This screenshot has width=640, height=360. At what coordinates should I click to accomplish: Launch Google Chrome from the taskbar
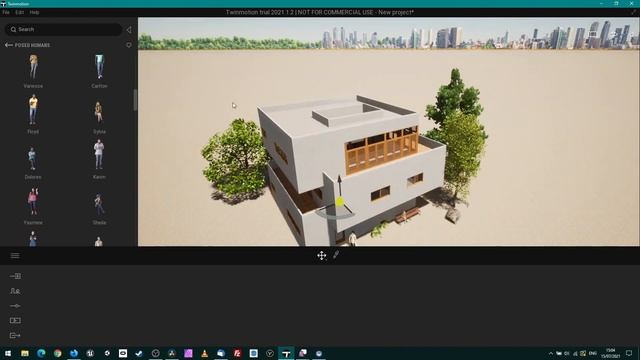coord(58,353)
